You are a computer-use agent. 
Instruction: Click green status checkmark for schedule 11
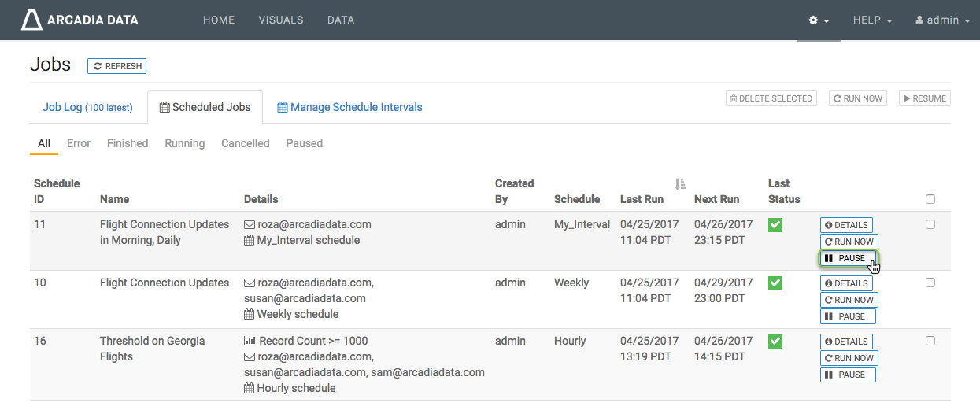775,225
